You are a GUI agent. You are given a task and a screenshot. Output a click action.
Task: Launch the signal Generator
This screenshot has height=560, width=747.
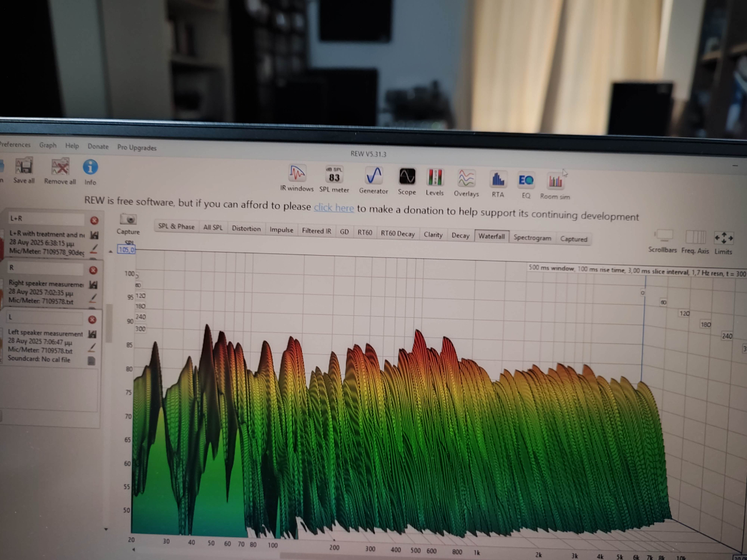374,177
